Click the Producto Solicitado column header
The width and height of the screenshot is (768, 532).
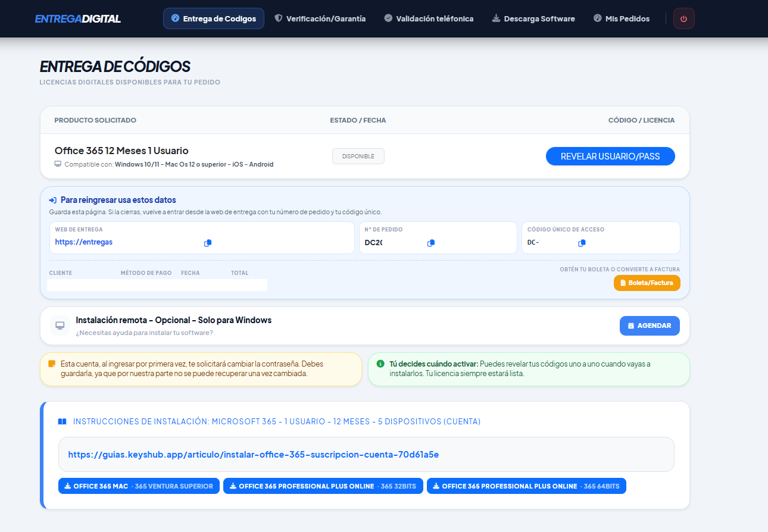(x=95, y=120)
